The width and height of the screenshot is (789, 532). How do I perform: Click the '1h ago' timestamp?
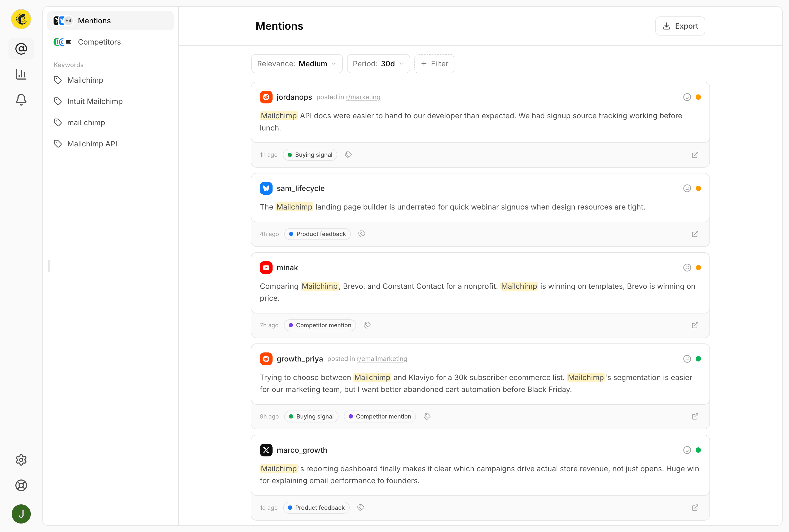[269, 155]
